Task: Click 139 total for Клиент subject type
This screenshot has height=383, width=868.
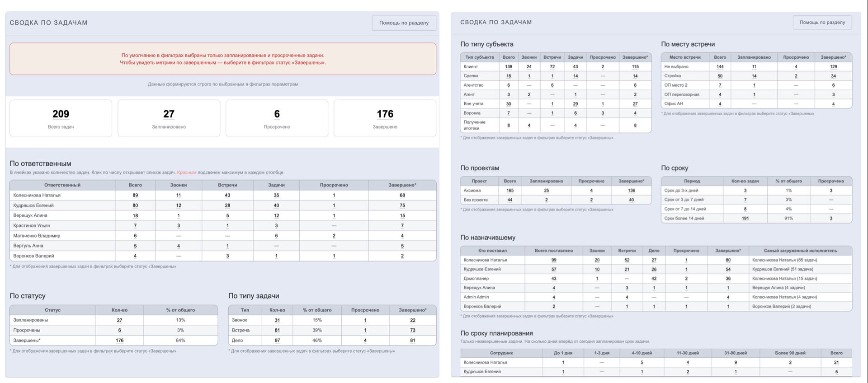Action: (x=509, y=66)
